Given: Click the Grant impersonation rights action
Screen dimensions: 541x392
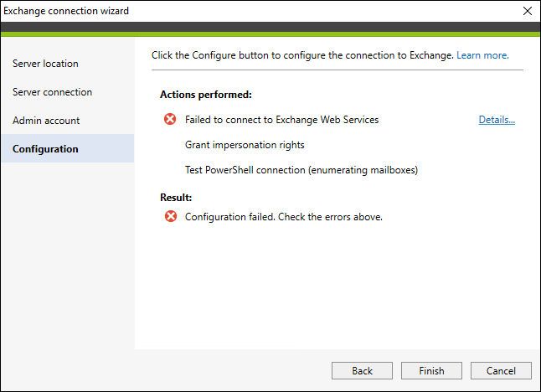Looking at the screenshot, I should coord(245,145).
